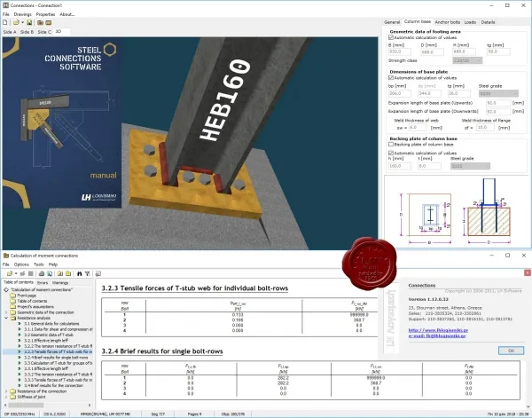Switch to the Errors tab
Viewport: 532px width, 418px height.
(x=43, y=282)
